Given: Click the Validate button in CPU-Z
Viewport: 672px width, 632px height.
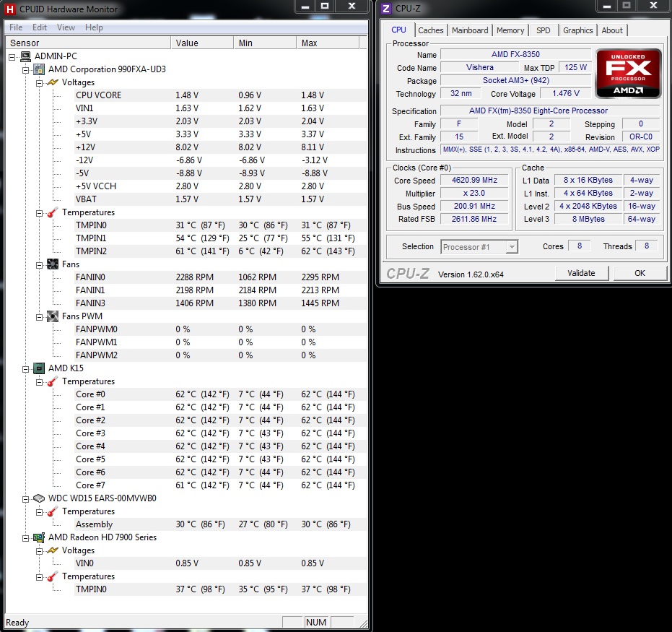Looking at the screenshot, I should (581, 273).
